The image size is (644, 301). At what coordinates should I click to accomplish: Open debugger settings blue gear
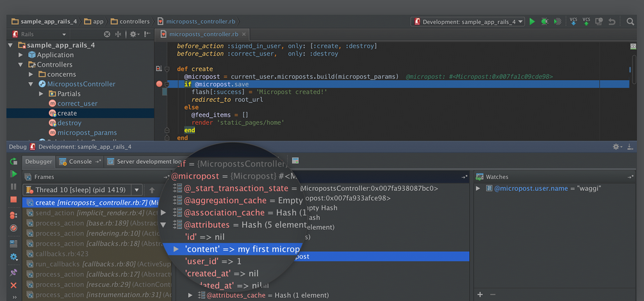(13, 257)
